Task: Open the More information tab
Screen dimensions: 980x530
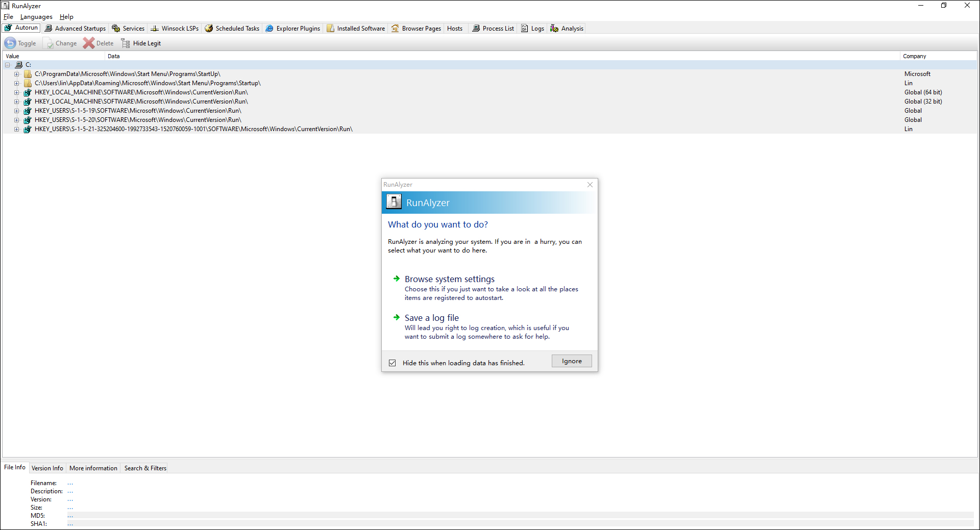Action: 93,468
